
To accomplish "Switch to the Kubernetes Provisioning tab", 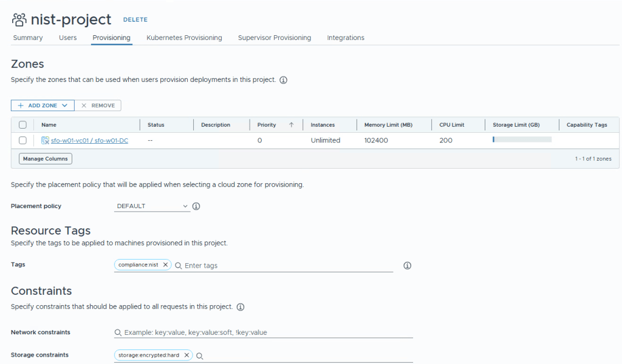I will coord(184,38).
